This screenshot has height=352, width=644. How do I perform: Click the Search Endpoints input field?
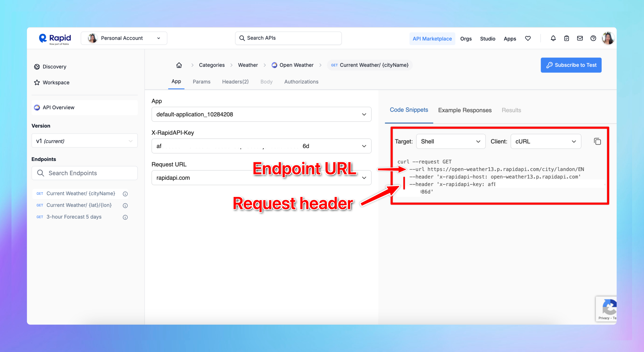point(84,173)
